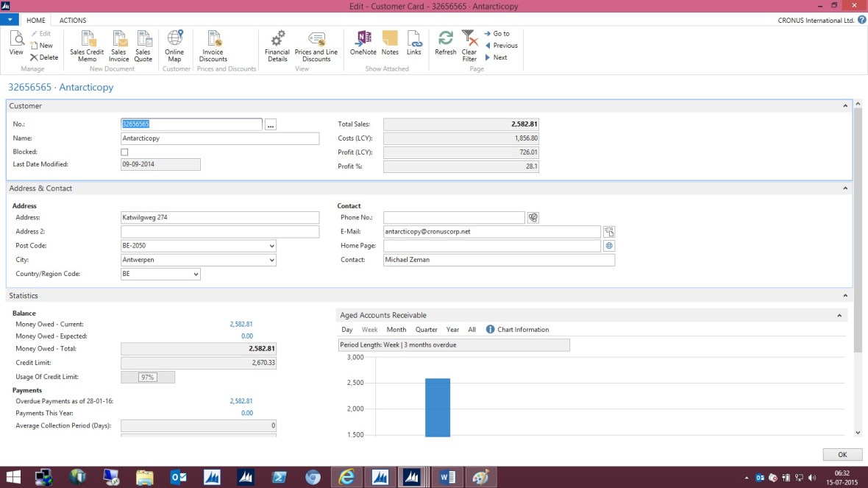Expand Country/Region Code dropdown

point(196,274)
